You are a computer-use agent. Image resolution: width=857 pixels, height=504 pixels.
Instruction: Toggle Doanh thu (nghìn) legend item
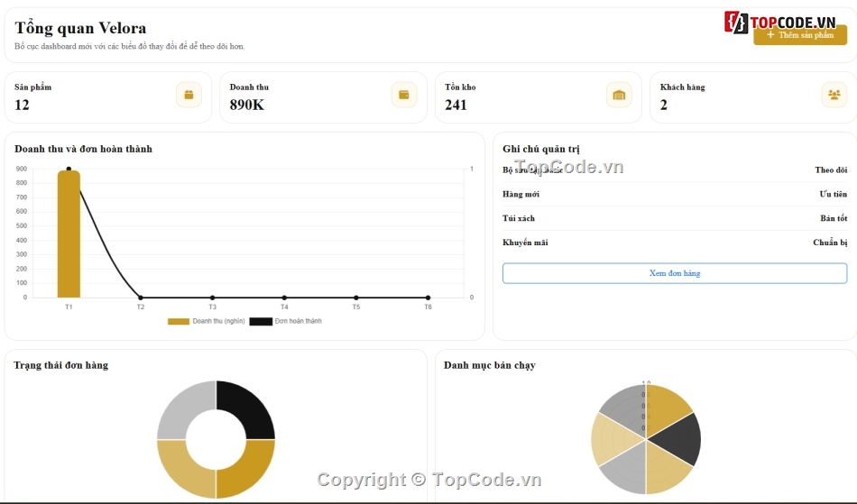pos(206,321)
